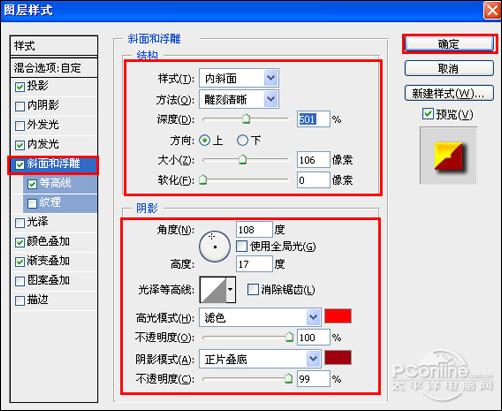This screenshot has width=502, height=411.
Task: Enable the 描边 checkbox
Action: [20, 301]
